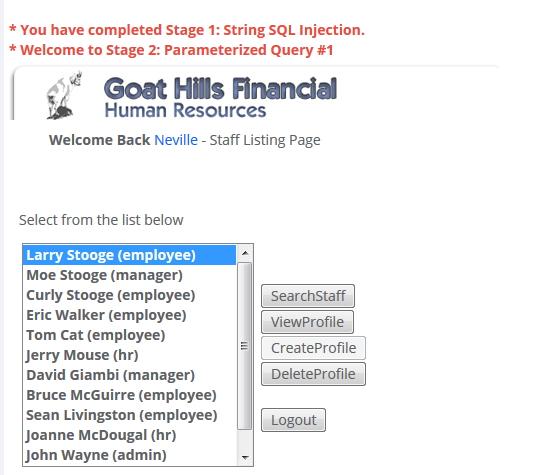Select Bruce McGuirre (employee)
The width and height of the screenshot is (533, 475).
pos(129,395)
